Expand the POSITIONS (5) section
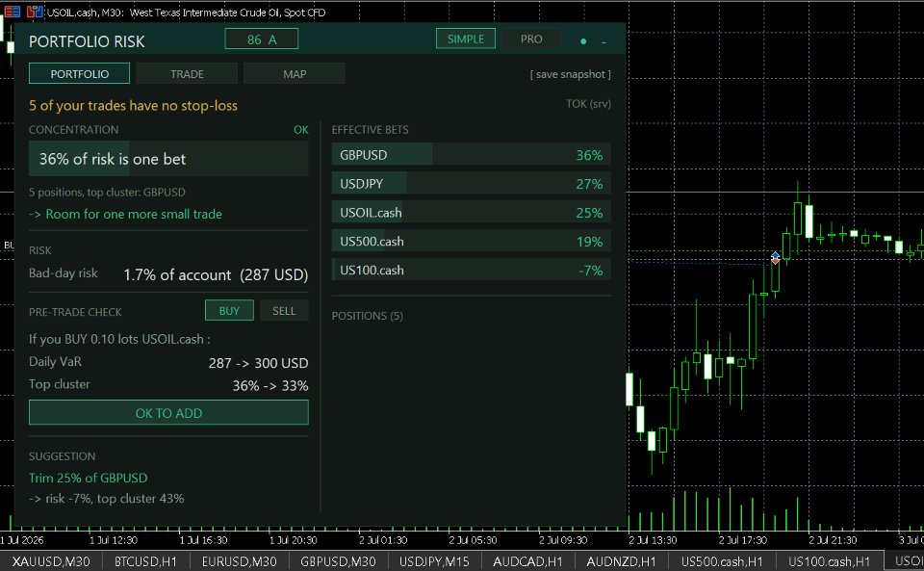Screen dimensions: 924x571 [367, 316]
